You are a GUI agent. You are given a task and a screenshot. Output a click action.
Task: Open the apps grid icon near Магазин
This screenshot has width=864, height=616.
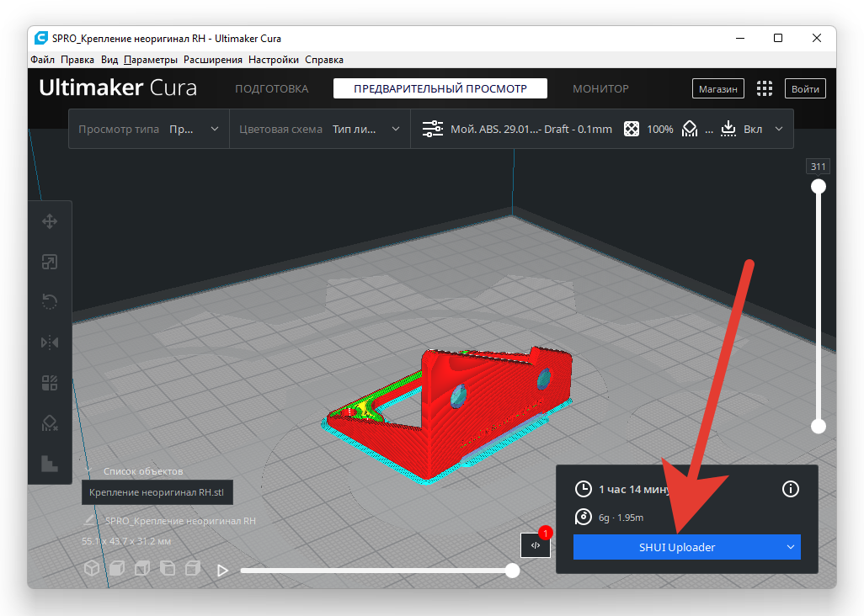765,89
